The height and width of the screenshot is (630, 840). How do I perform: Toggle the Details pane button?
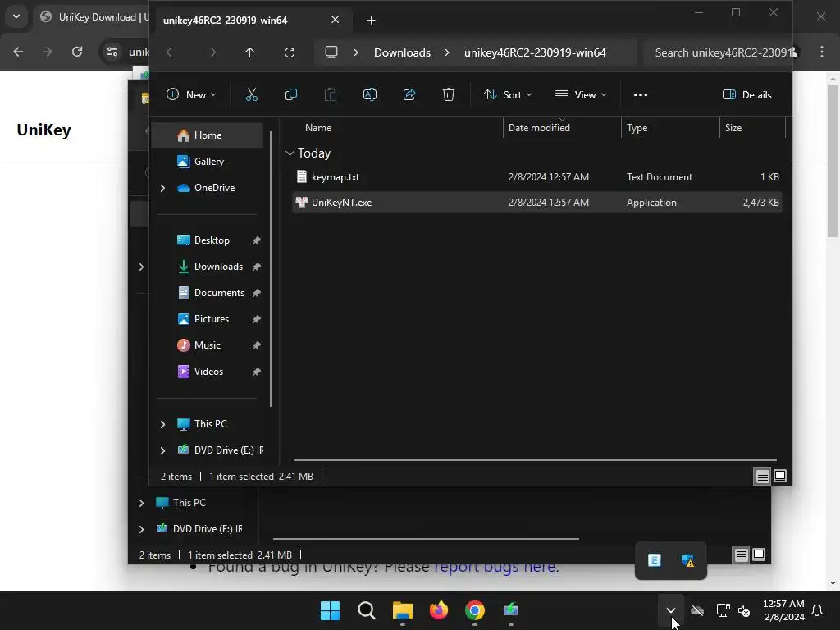click(746, 95)
